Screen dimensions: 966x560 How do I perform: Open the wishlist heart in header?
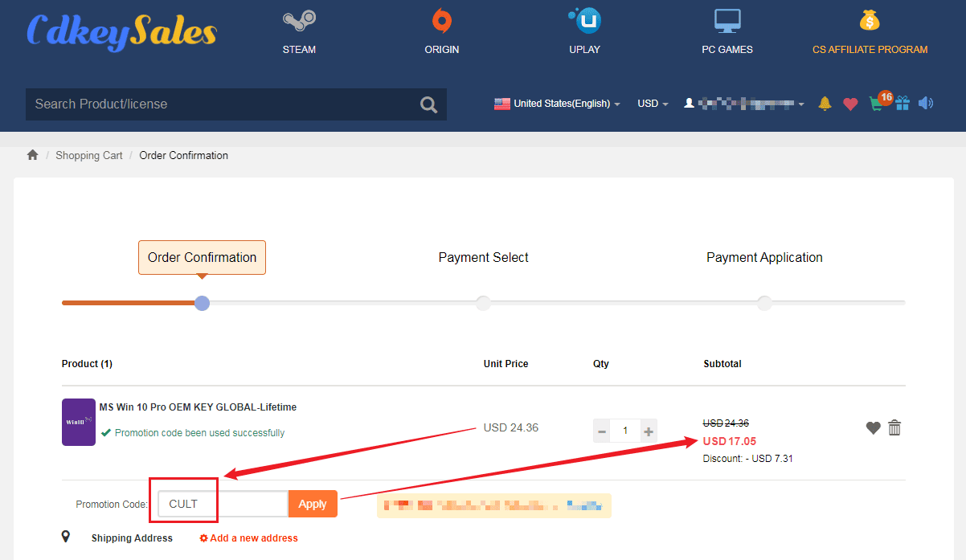[x=850, y=104]
